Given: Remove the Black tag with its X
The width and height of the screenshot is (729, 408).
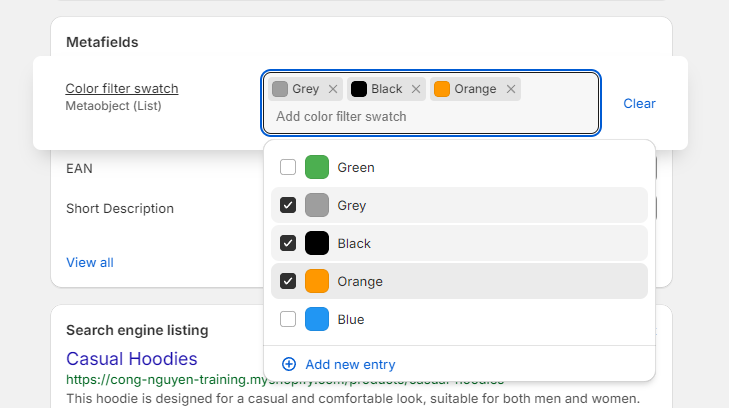Looking at the screenshot, I should [x=416, y=89].
